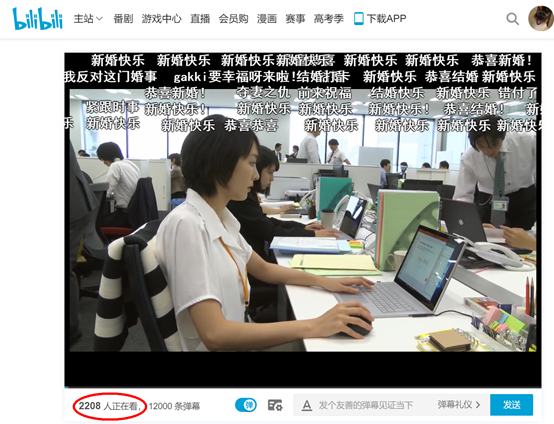Click the bilibili logo
554x424 pixels.
(37, 18)
